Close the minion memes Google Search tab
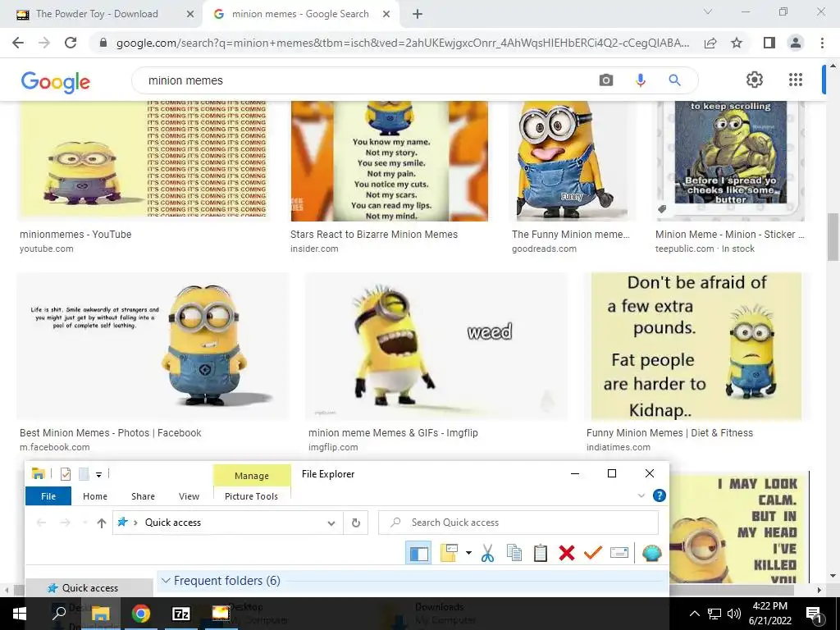840x630 pixels. 386,15
